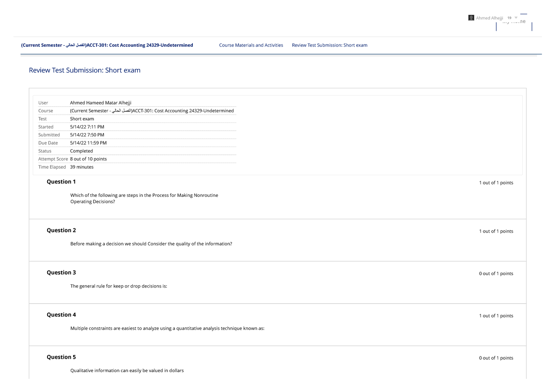
Task: Click the Attempt Score value 8 out of 10
Action: pyautogui.click(x=88, y=159)
